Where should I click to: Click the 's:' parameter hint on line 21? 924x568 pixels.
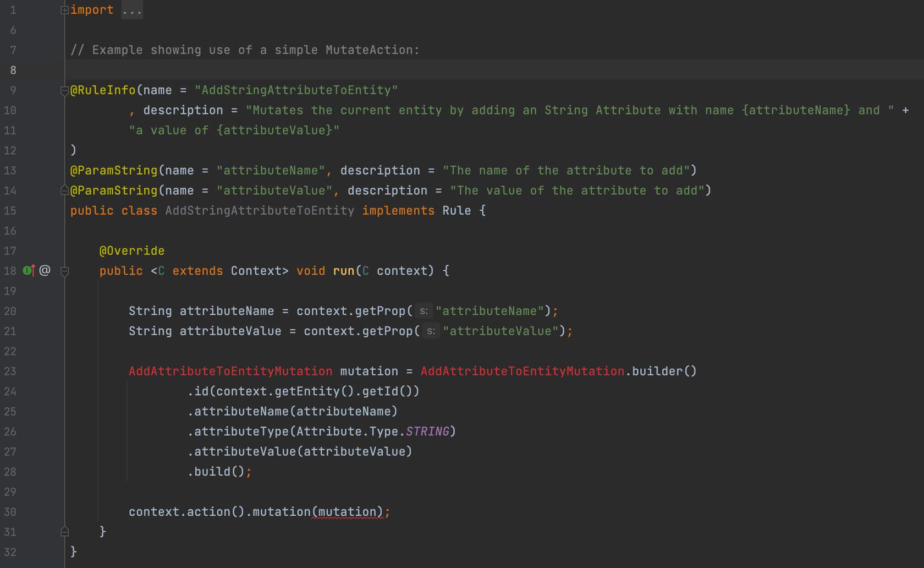click(431, 331)
